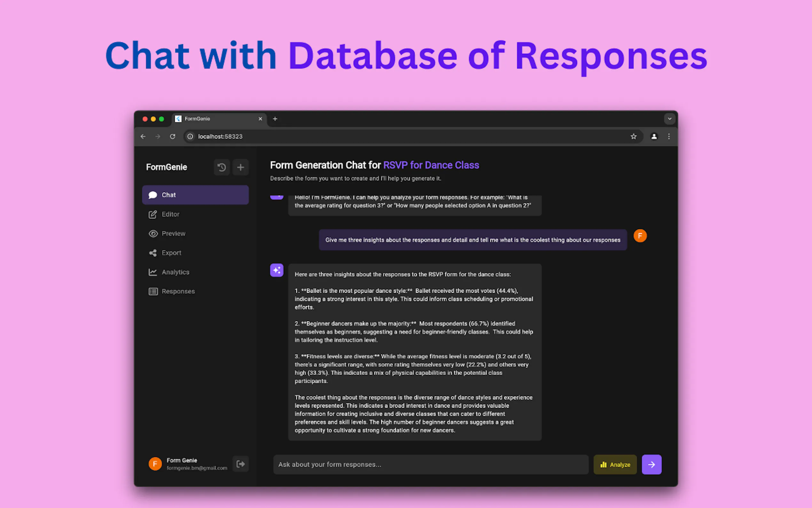Image resolution: width=812 pixels, height=508 pixels.
Task: Bookmark page with star icon
Action: (633, 136)
